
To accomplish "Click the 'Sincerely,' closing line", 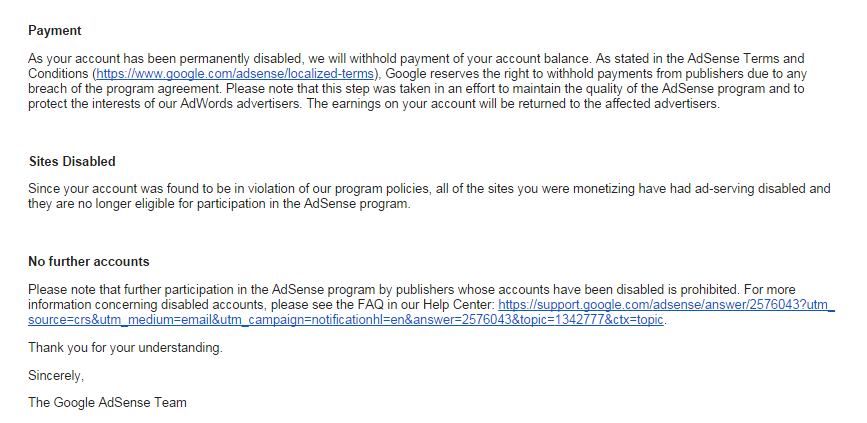I will tap(56, 375).
